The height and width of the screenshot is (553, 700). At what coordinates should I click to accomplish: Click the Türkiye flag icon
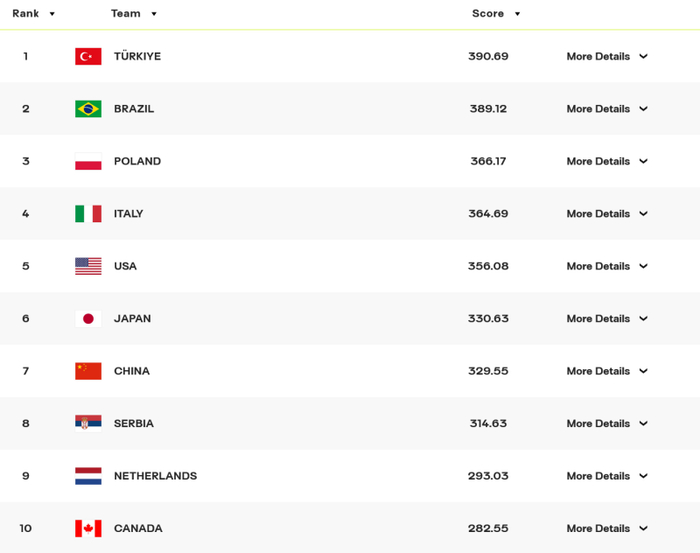click(x=88, y=57)
